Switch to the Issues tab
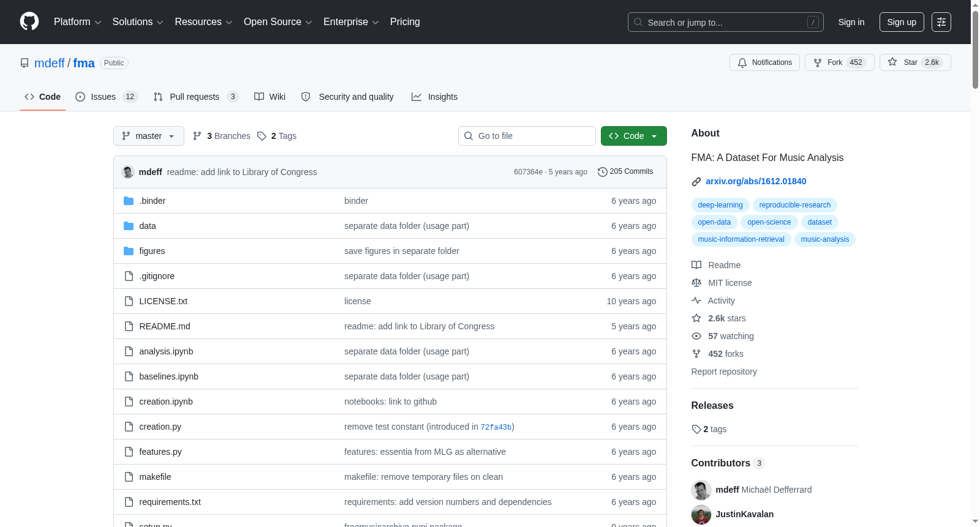 (107, 97)
